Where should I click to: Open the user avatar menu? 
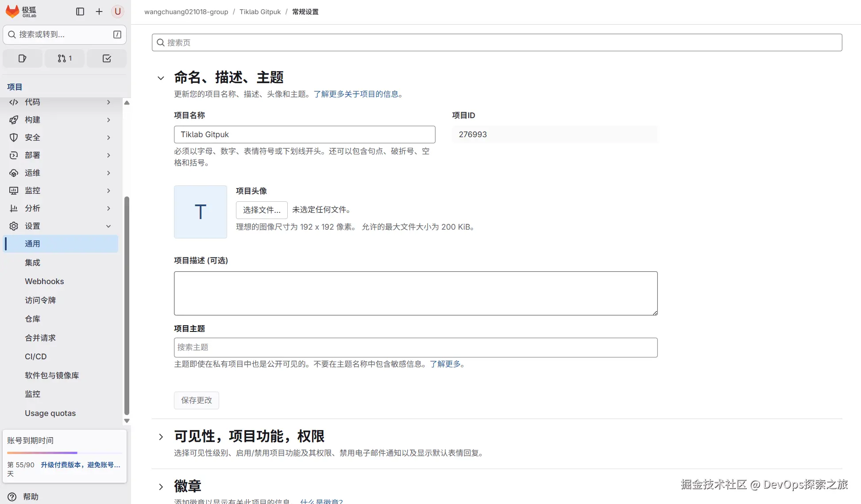(x=118, y=12)
